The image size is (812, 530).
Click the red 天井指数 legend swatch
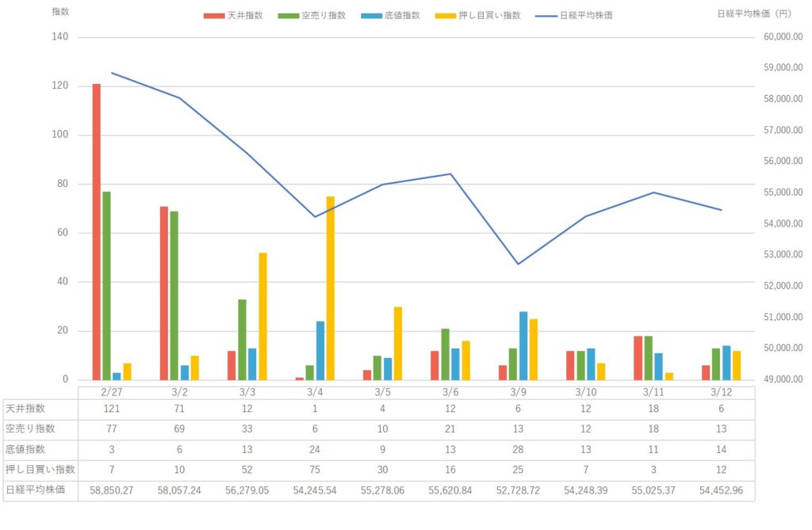click(214, 15)
